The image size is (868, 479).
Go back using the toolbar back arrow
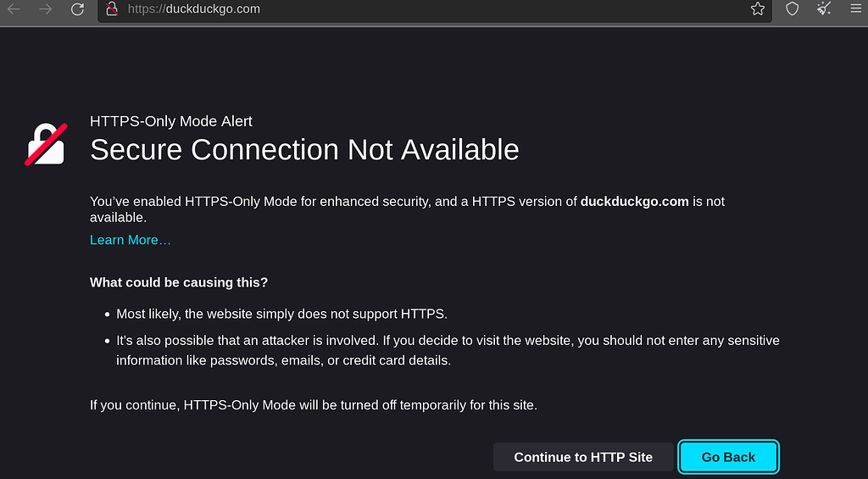point(14,8)
